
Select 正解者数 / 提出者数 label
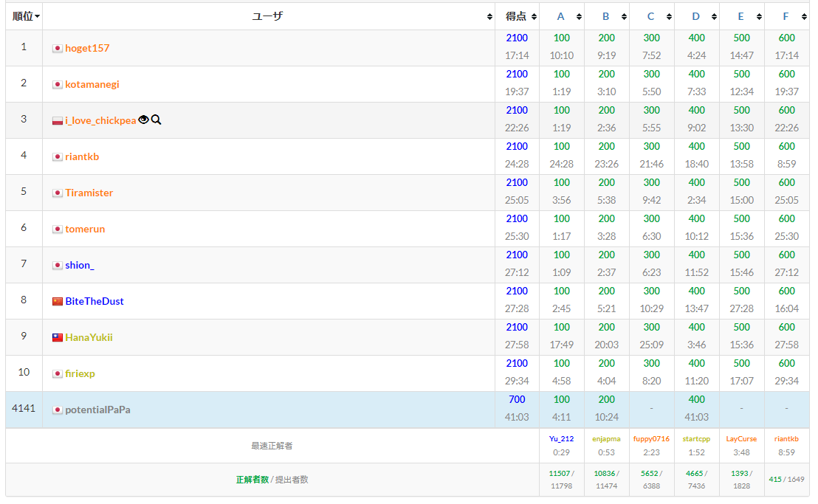point(272,480)
